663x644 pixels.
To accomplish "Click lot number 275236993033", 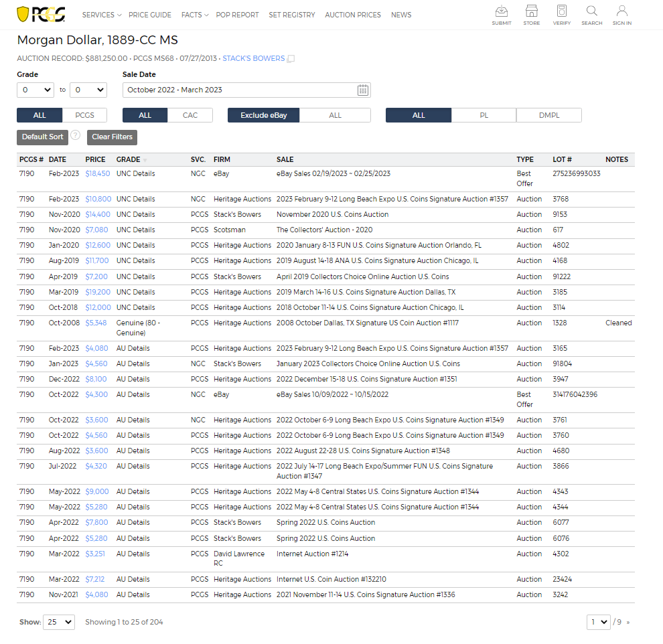I will tap(577, 173).
